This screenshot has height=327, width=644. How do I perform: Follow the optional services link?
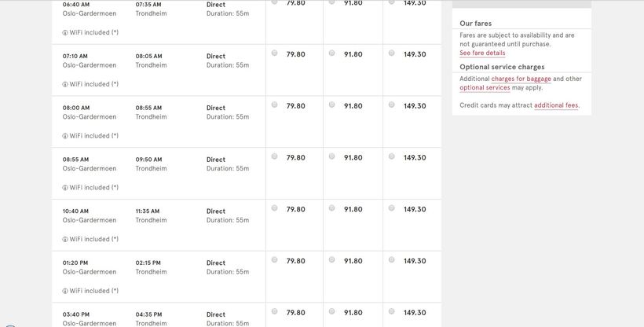pyautogui.click(x=485, y=88)
